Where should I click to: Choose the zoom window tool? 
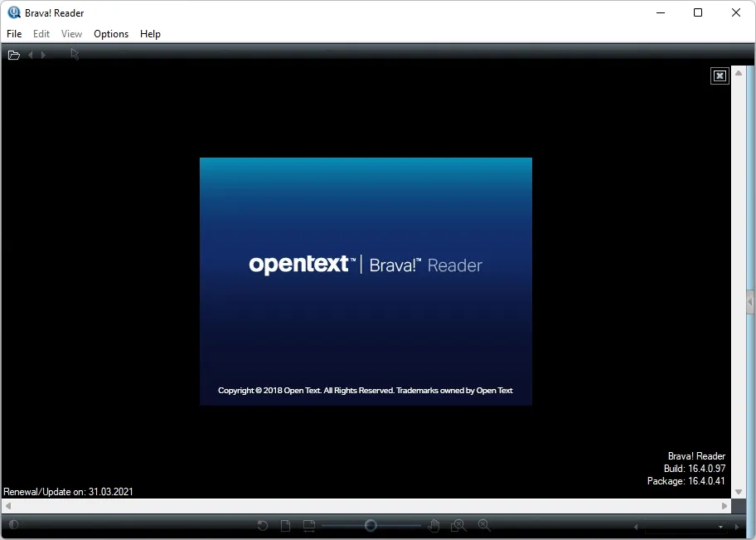coord(458,525)
